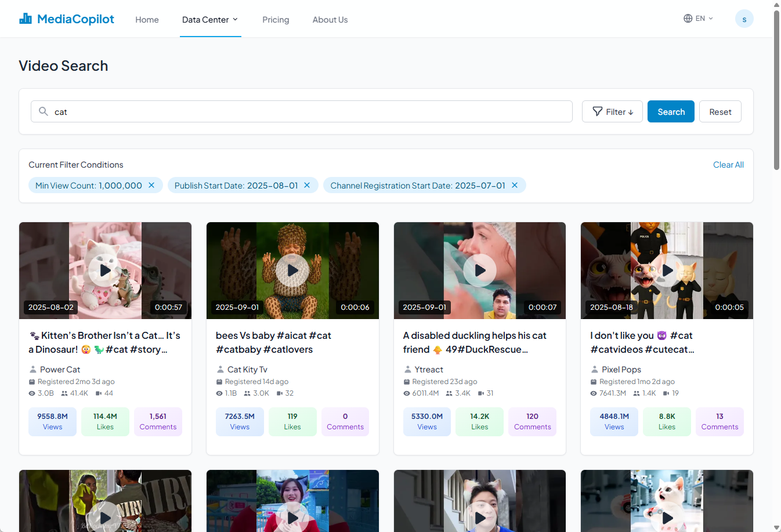This screenshot has height=532, width=781.
Task: Open the Filter options
Action: click(612, 111)
